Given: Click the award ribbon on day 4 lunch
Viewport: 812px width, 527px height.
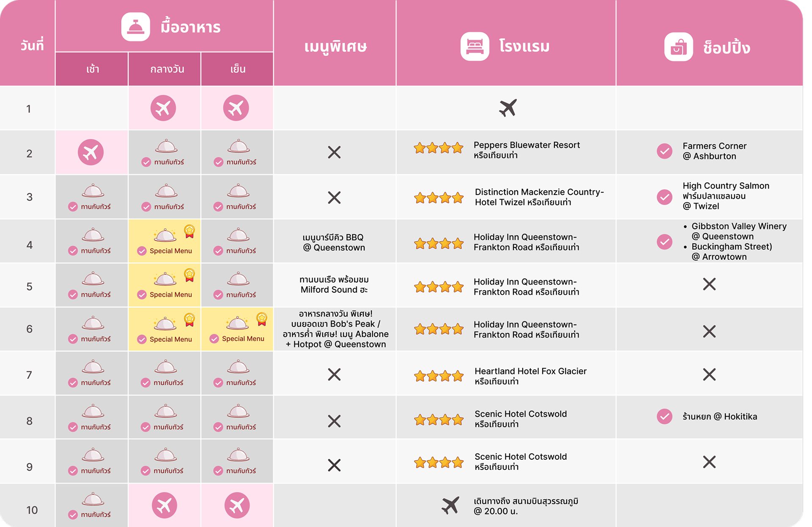Looking at the screenshot, I should [189, 231].
